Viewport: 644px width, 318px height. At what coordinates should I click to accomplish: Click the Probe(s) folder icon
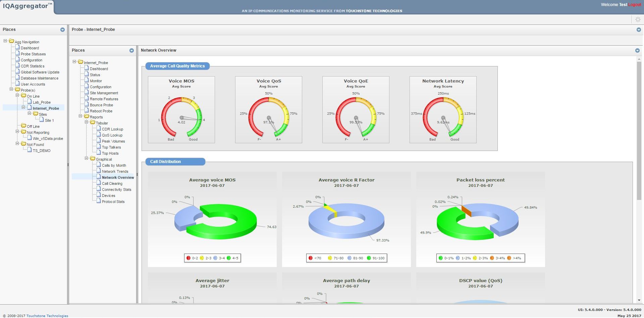[17, 90]
